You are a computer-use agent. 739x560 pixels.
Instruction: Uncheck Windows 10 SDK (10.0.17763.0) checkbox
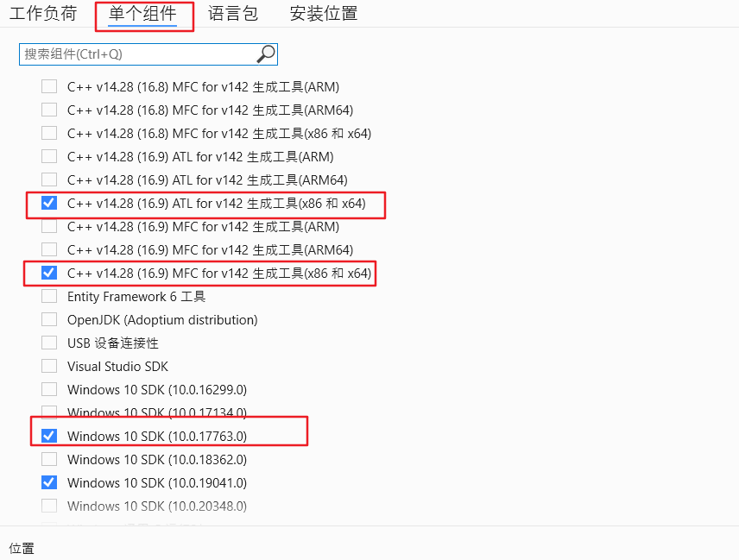pos(49,436)
